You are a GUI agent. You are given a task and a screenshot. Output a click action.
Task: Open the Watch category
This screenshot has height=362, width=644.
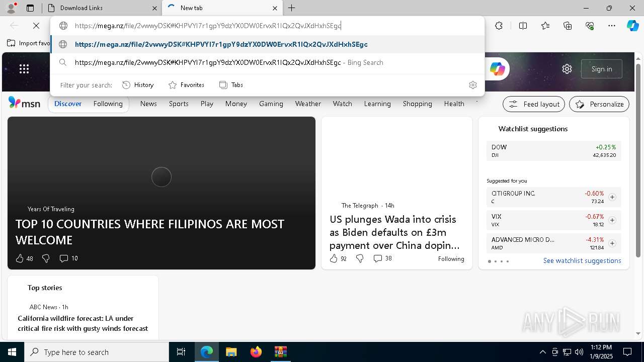click(342, 104)
